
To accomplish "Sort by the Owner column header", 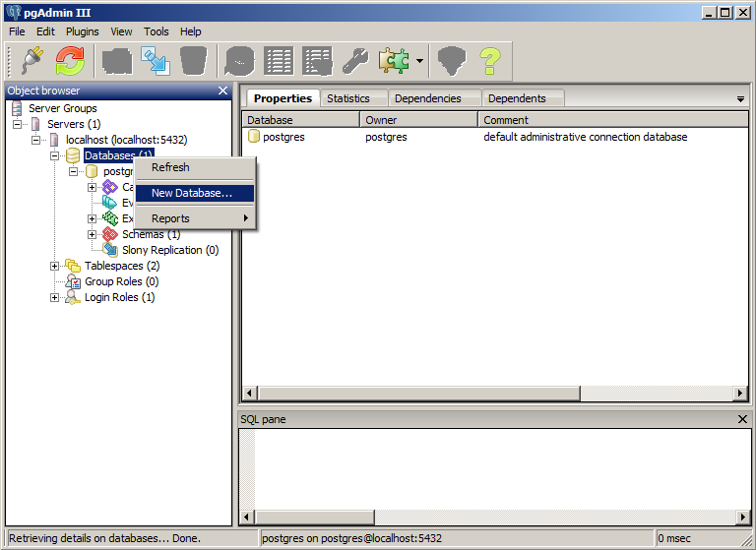I will point(418,120).
